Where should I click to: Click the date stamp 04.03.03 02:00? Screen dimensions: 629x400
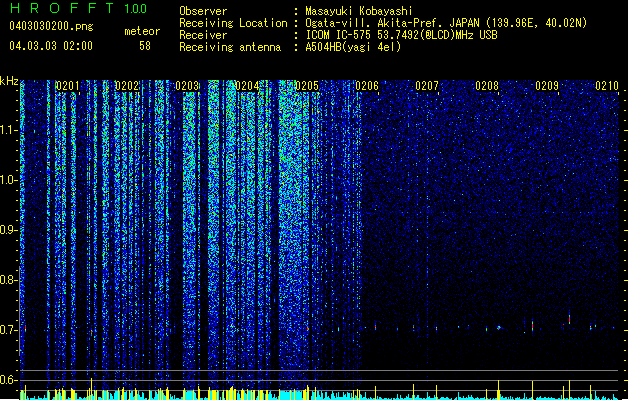click(x=51, y=46)
